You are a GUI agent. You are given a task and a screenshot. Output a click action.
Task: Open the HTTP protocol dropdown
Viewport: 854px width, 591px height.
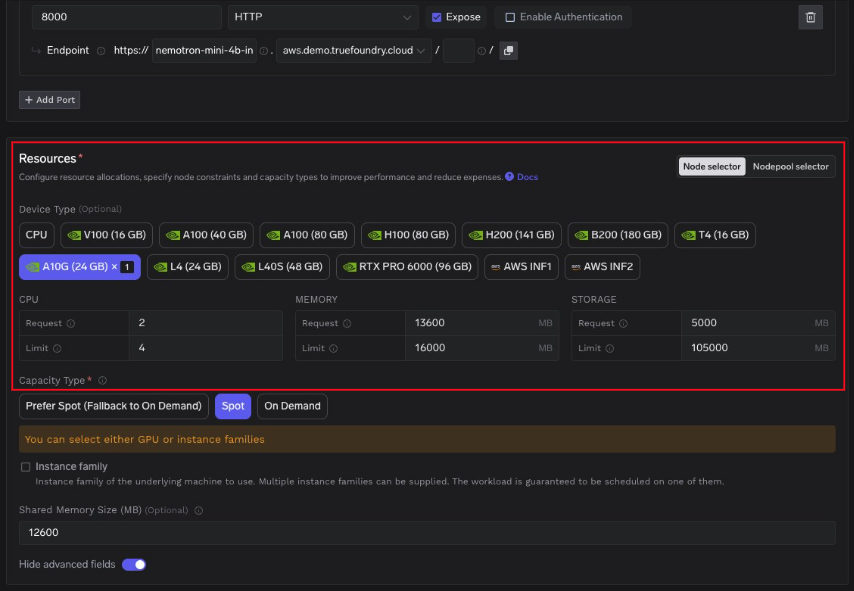(323, 17)
